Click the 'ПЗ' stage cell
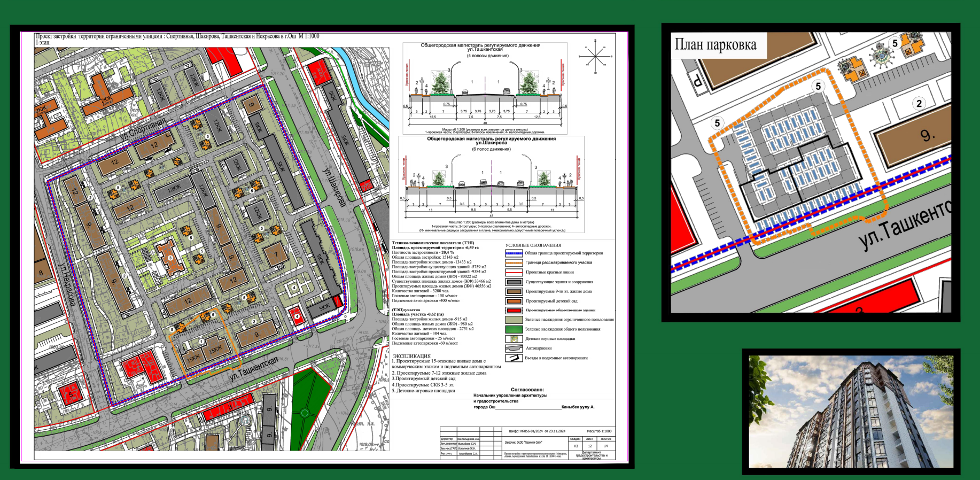 [x=575, y=445]
